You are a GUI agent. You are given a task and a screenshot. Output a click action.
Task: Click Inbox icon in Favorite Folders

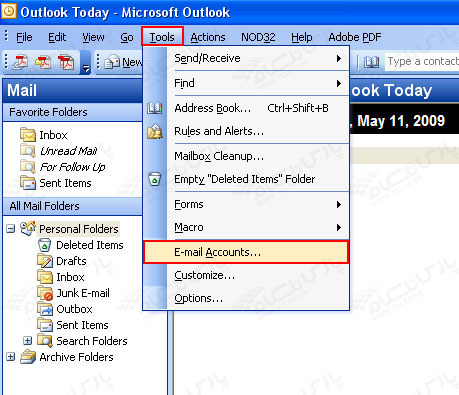[28, 135]
